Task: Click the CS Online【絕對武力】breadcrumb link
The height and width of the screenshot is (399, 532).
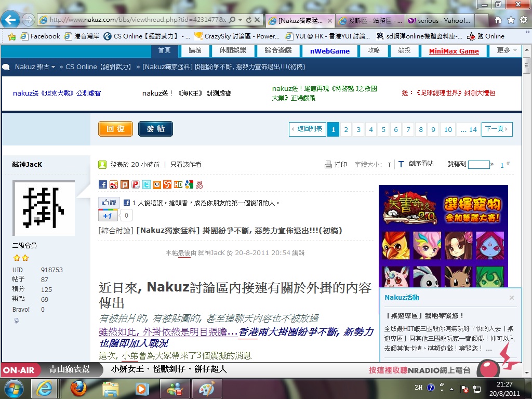Action: pos(99,67)
